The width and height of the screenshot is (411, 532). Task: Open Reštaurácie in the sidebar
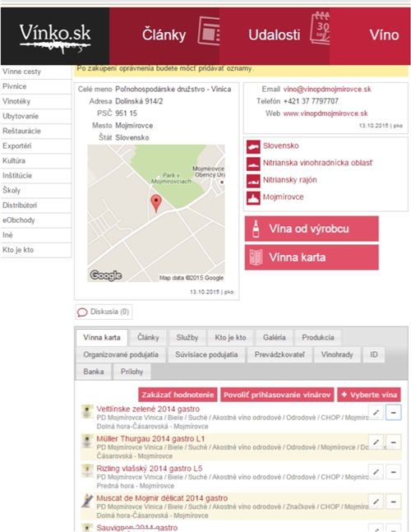coord(36,131)
